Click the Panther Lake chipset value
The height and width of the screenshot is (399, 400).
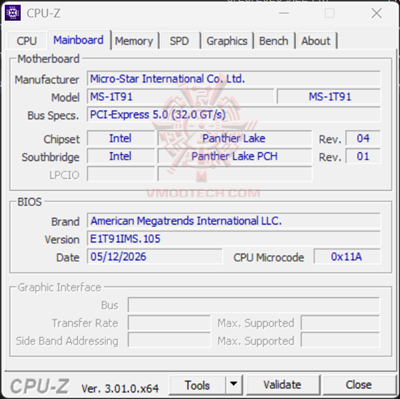coord(235,138)
